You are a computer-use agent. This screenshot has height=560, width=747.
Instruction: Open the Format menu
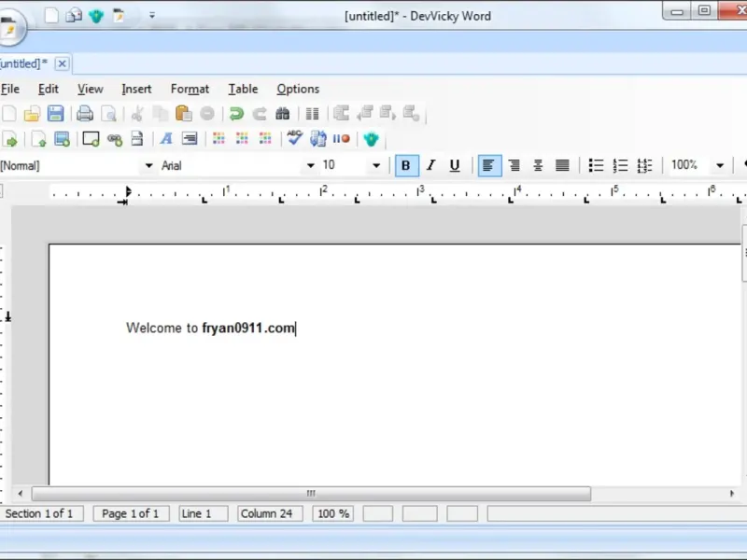pyautogui.click(x=190, y=89)
